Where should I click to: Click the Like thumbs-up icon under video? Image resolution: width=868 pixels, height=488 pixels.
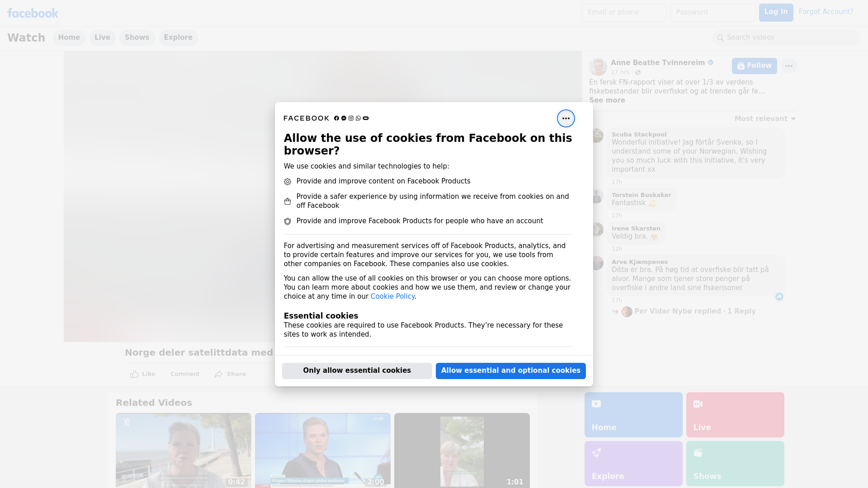134,374
